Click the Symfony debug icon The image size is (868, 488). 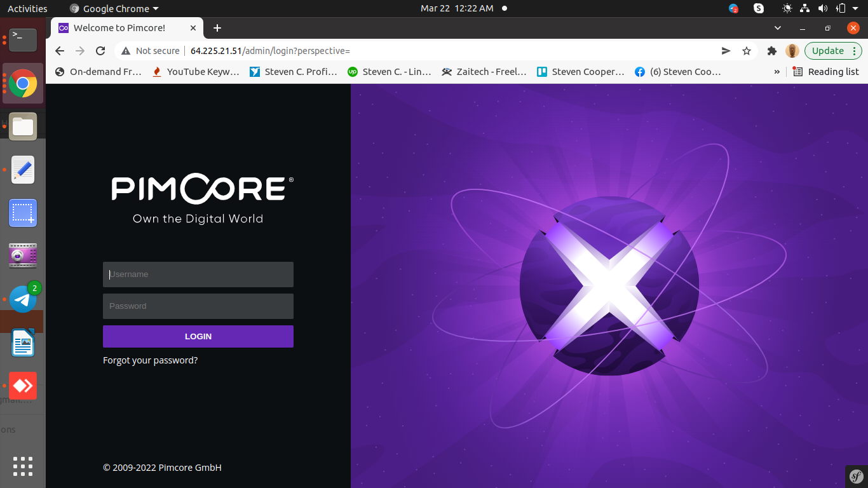857,477
